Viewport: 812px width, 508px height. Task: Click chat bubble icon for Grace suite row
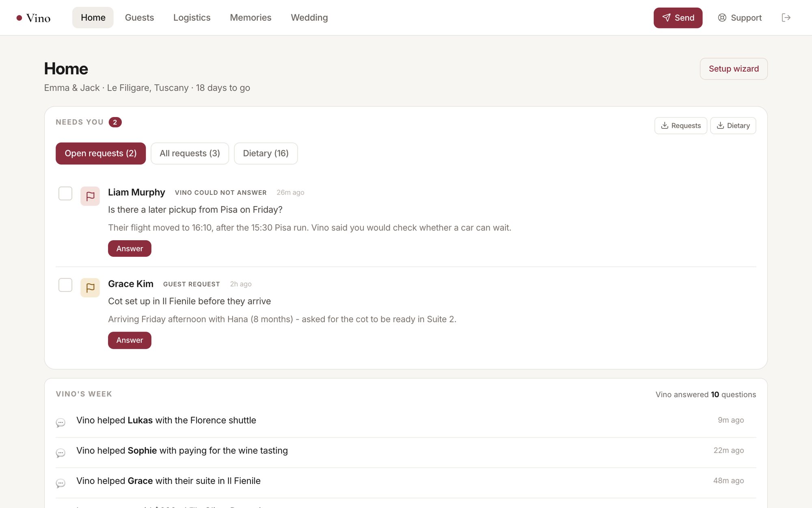coord(60,483)
